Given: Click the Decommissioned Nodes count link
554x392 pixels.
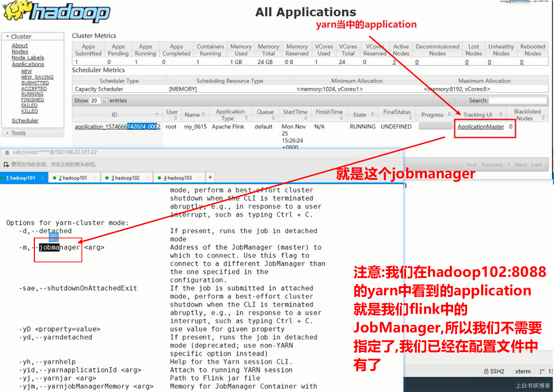Looking at the screenshot, I should pos(417,62).
